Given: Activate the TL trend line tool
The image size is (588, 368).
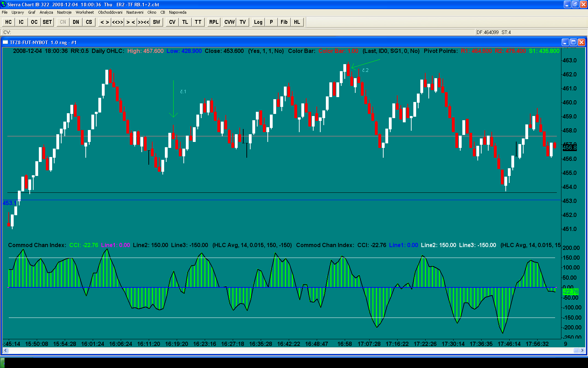Looking at the screenshot, I should [x=185, y=22].
